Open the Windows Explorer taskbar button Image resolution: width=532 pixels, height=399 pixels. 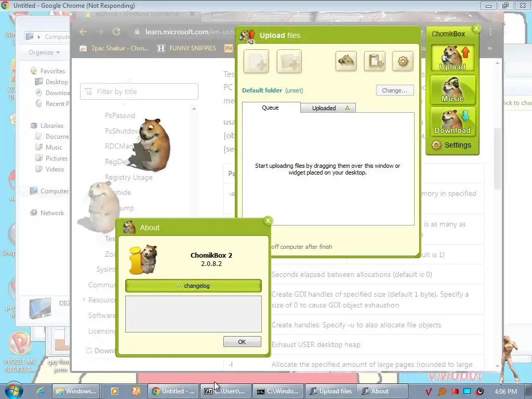pyautogui.click(x=76, y=391)
